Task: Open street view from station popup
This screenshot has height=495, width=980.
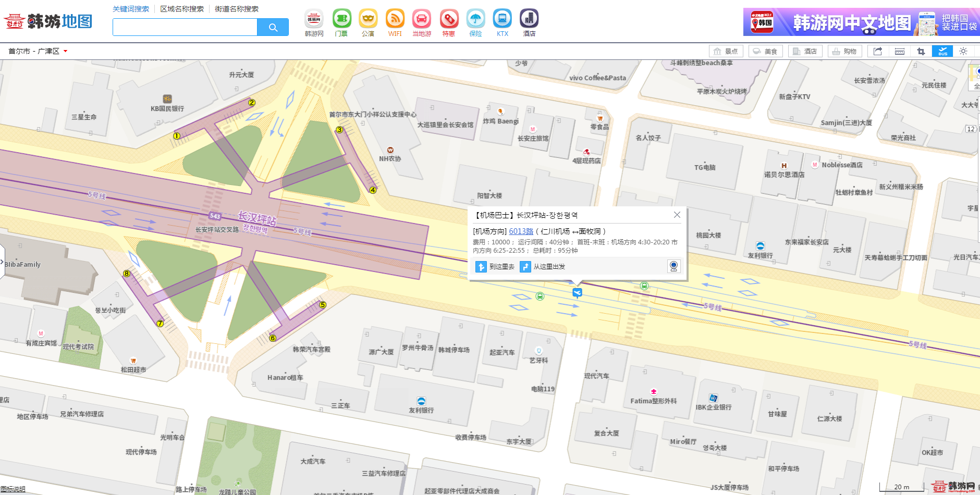Action: click(x=673, y=266)
